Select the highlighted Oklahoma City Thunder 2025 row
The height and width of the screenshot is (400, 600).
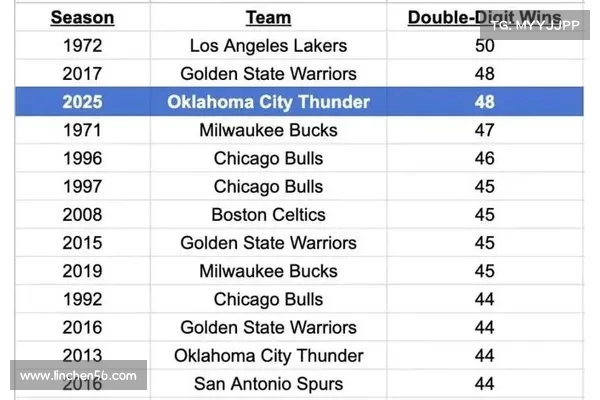tap(299, 102)
